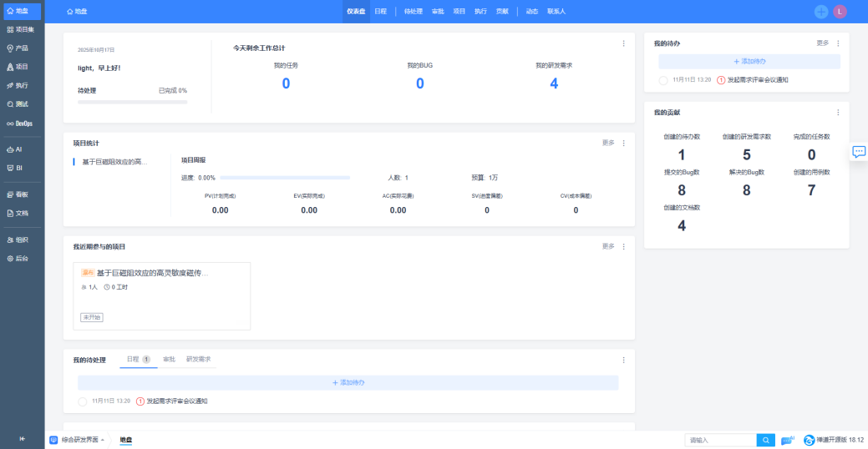The image size is (868, 449).
Task: Go to 测试 in the sidebar
Action: pos(21,103)
